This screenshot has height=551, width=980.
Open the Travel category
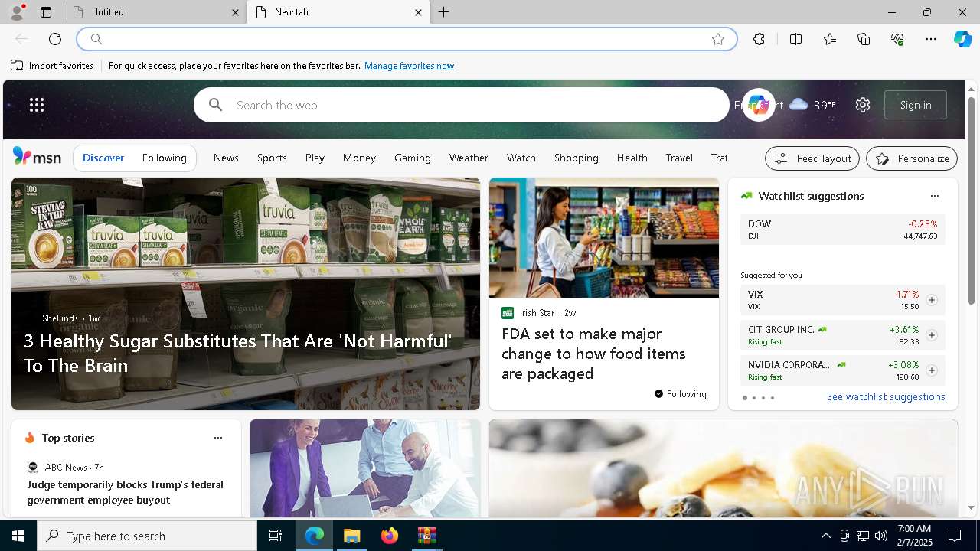click(679, 158)
